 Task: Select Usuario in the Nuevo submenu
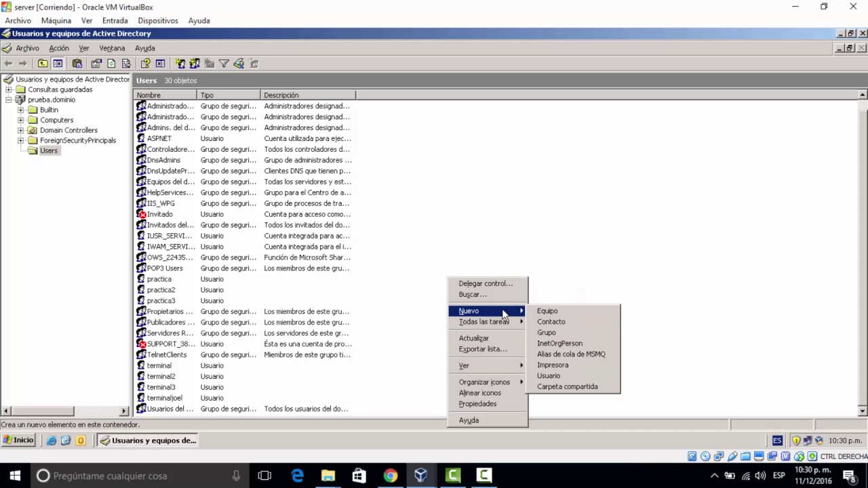click(549, 375)
